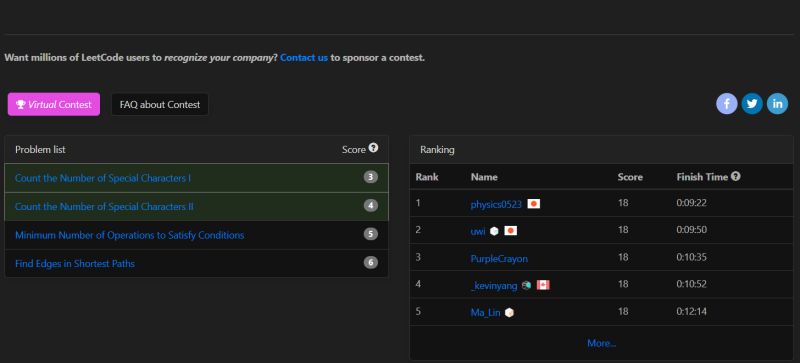This screenshot has height=363, width=800.
Task: Click the score badge showing 6
Action: pyautogui.click(x=371, y=263)
